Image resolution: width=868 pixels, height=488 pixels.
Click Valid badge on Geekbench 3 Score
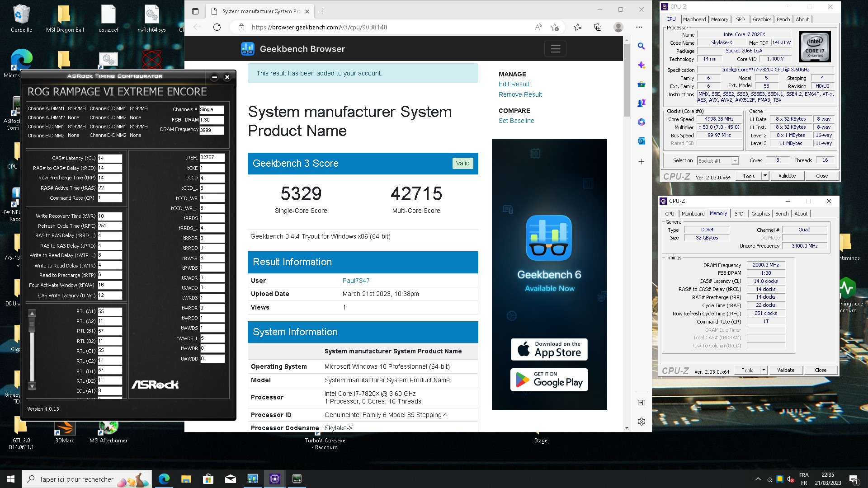pyautogui.click(x=462, y=163)
